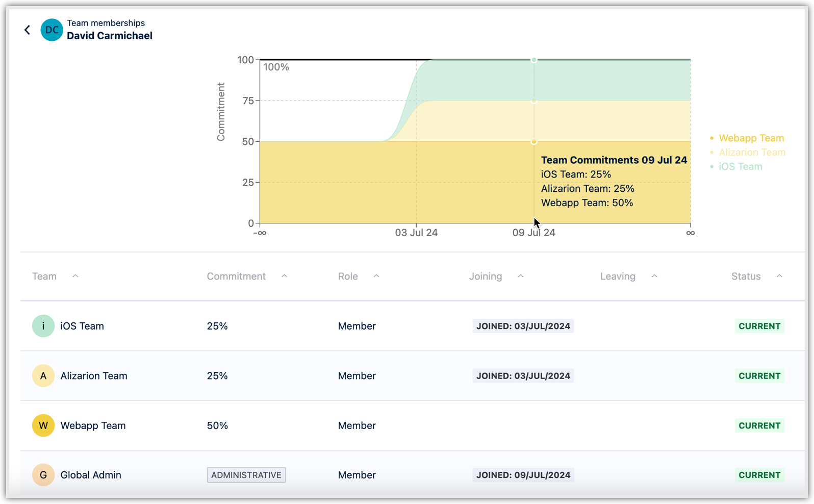Click the DC user avatar
This screenshot has width=814, height=504.
(52, 30)
